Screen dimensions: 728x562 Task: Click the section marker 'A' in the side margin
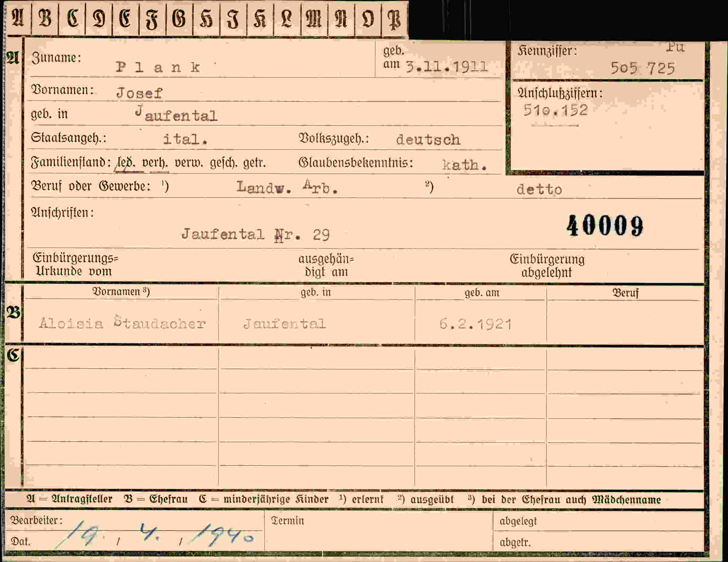coord(12,58)
